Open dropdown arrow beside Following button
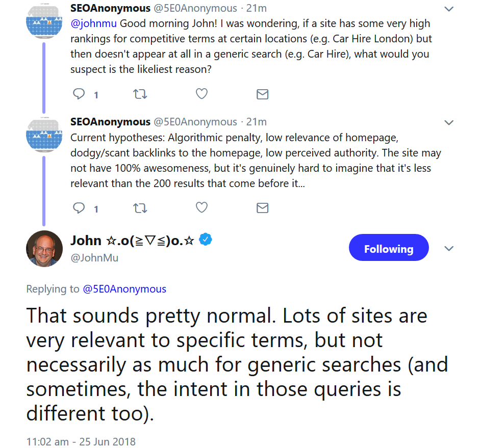 [449, 248]
